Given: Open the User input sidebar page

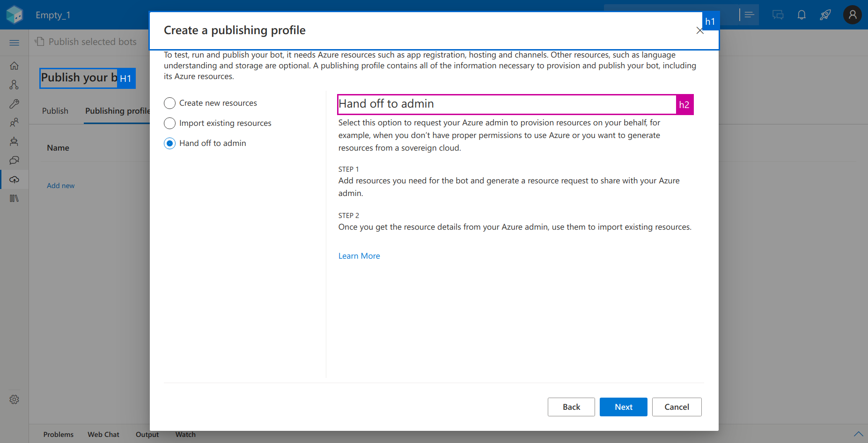Looking at the screenshot, I should coord(14,123).
